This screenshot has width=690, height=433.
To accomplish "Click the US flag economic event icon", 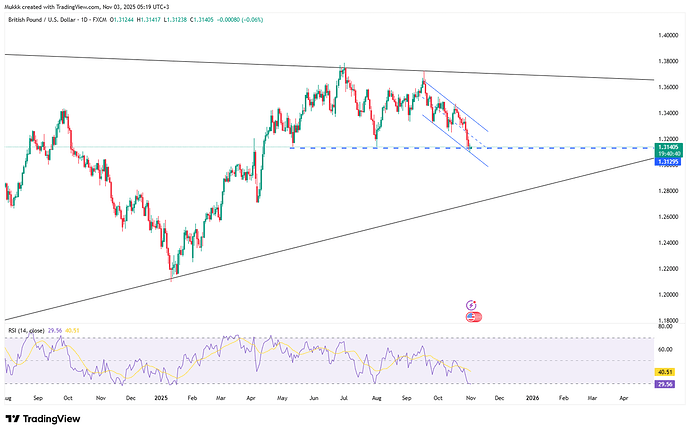I will click(472, 316).
